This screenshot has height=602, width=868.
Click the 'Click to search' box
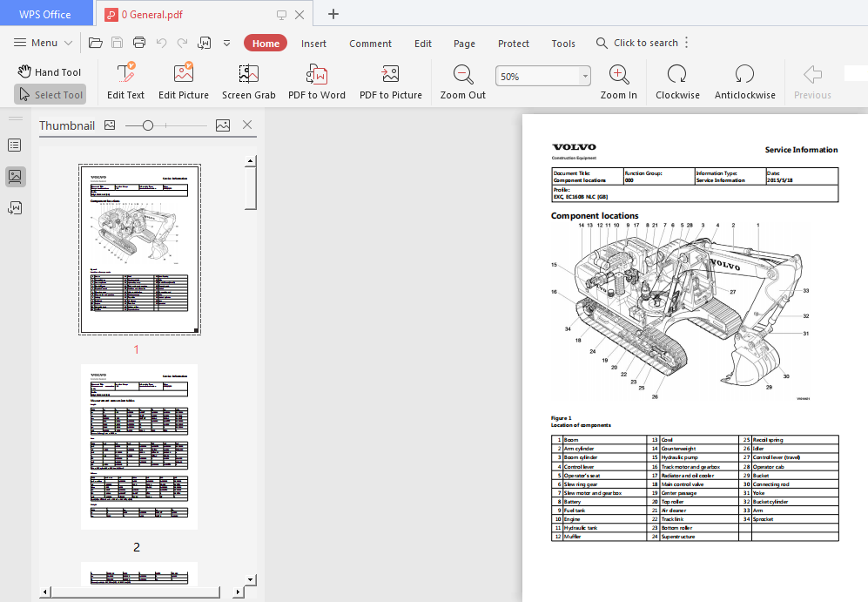[x=637, y=43]
